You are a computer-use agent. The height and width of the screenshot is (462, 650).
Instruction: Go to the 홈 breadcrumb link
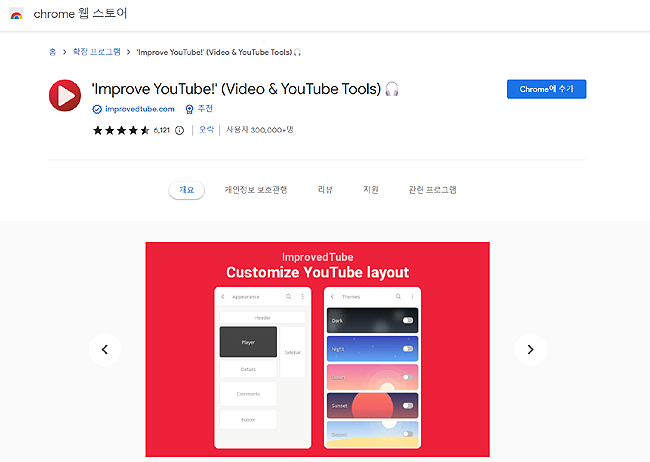[x=53, y=52]
